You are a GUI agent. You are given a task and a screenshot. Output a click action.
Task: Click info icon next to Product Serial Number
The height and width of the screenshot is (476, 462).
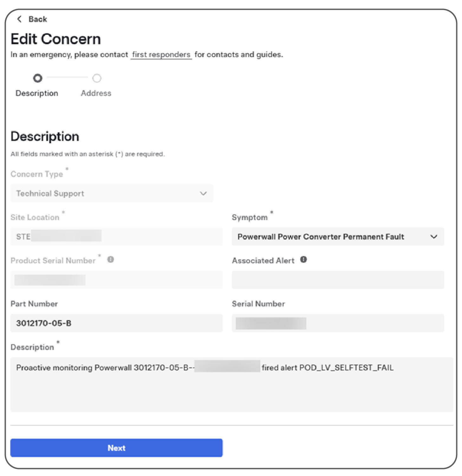(111, 259)
